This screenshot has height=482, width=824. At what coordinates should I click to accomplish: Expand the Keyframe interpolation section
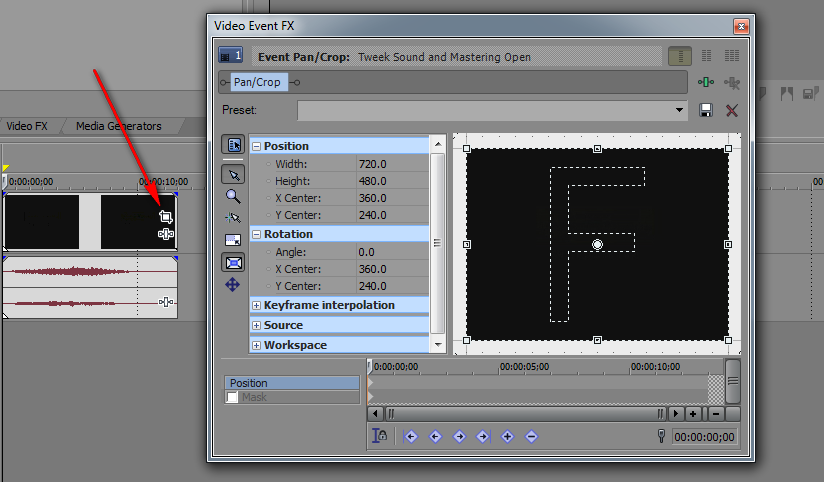point(256,305)
